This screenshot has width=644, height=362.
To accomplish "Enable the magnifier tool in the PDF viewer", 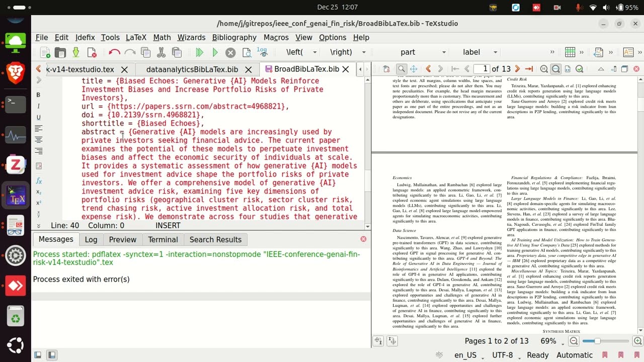I will [401, 69].
